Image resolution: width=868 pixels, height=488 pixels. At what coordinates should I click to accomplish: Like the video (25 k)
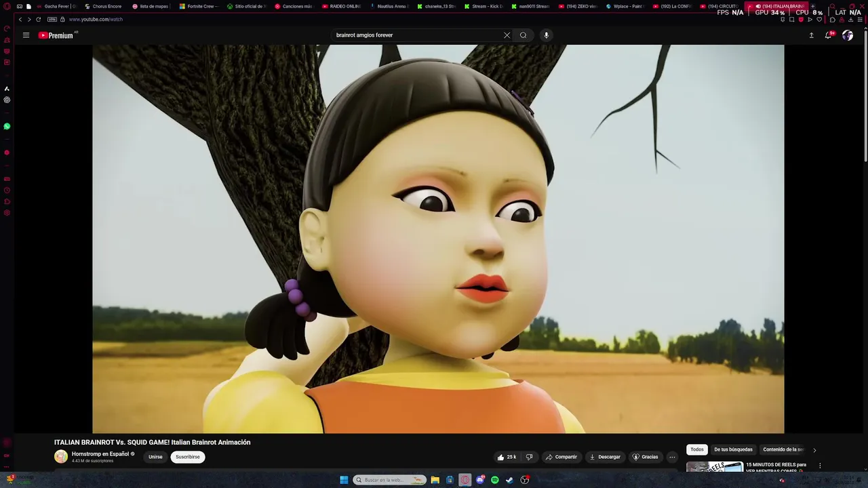point(507,457)
